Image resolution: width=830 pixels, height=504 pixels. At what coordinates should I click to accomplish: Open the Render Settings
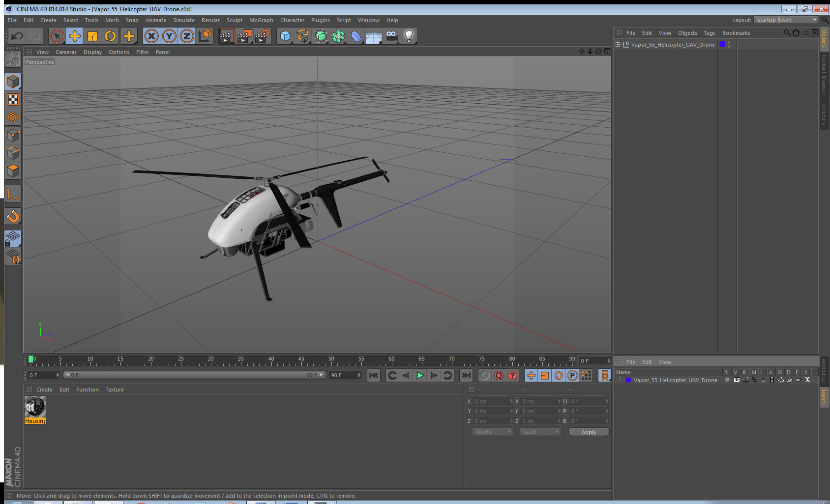[262, 36]
